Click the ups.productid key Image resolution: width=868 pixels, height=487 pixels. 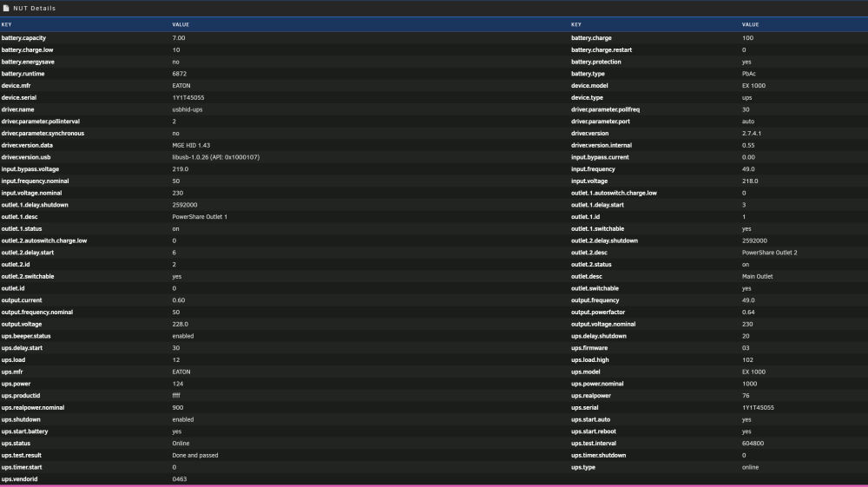21,396
